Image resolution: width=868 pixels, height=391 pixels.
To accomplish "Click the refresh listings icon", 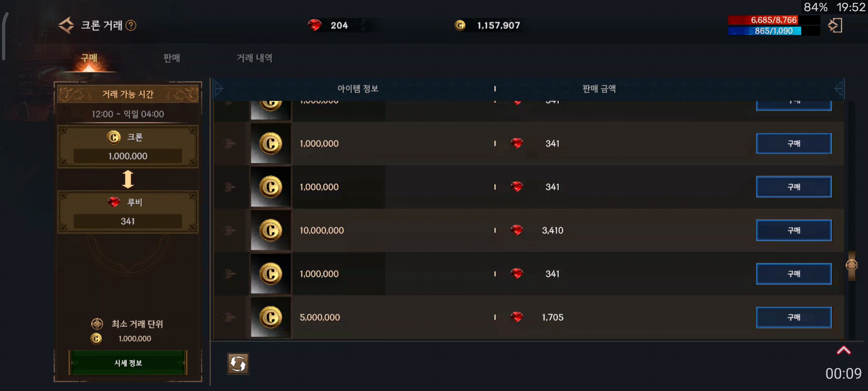I will [238, 363].
